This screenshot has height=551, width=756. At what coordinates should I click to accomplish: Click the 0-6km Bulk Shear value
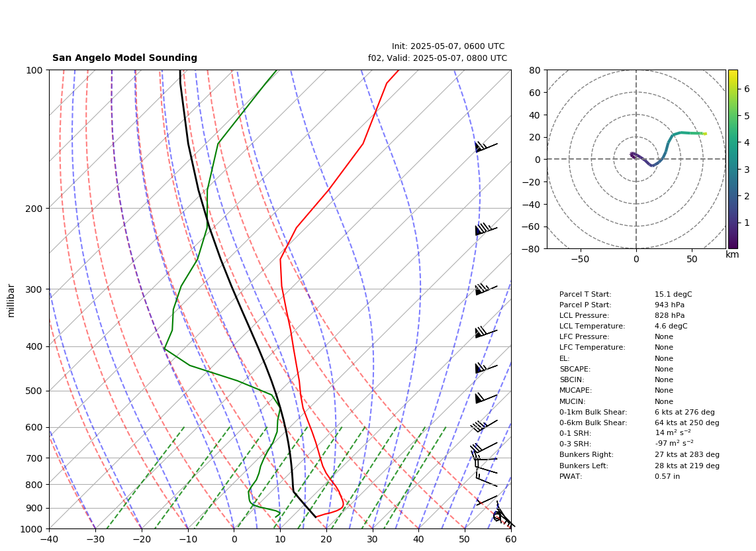point(686,423)
